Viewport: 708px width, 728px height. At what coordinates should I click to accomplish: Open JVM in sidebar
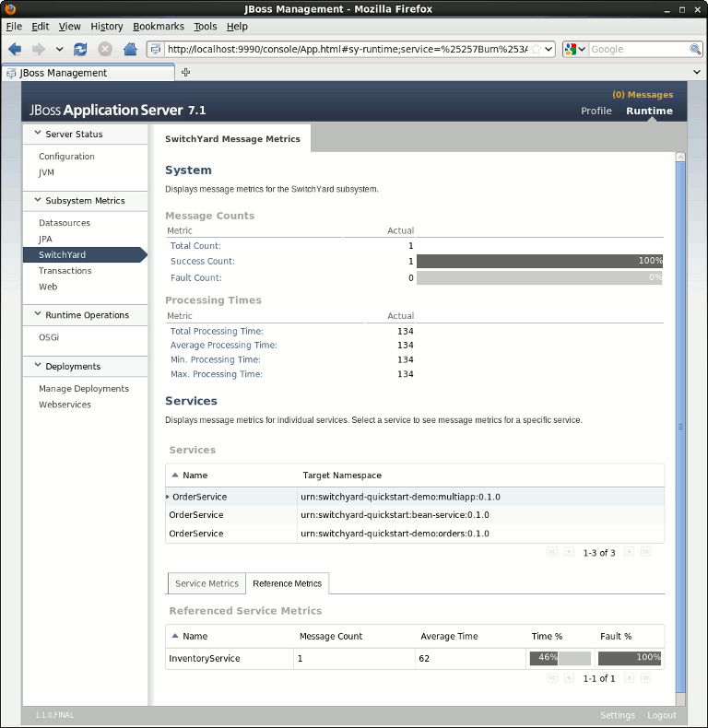(x=46, y=172)
